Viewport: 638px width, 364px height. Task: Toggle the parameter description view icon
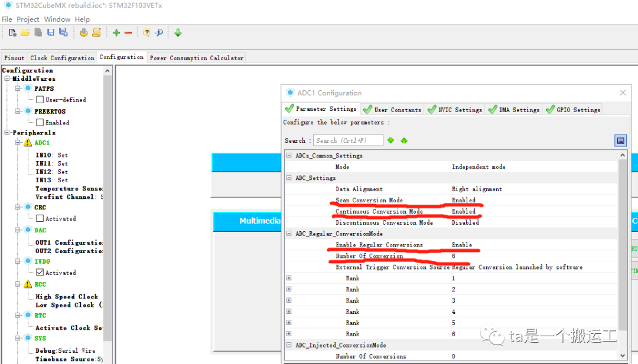click(620, 140)
